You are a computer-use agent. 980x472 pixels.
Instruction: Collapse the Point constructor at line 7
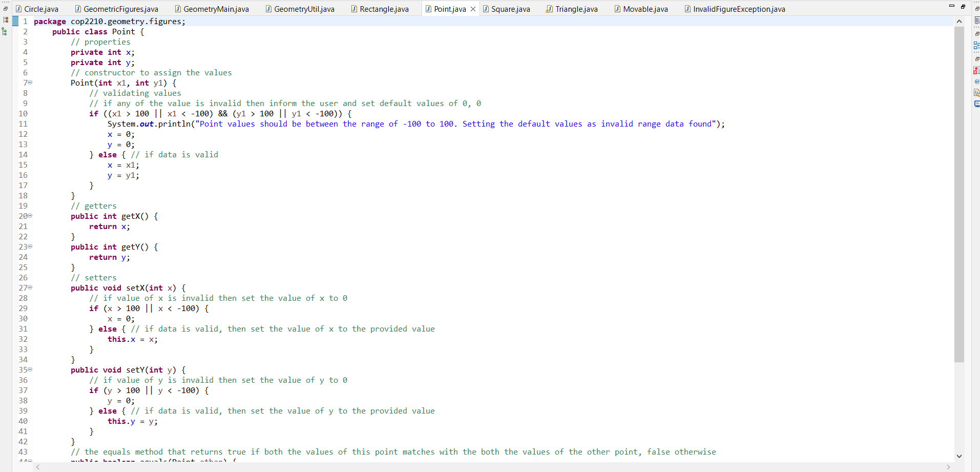tap(29, 83)
